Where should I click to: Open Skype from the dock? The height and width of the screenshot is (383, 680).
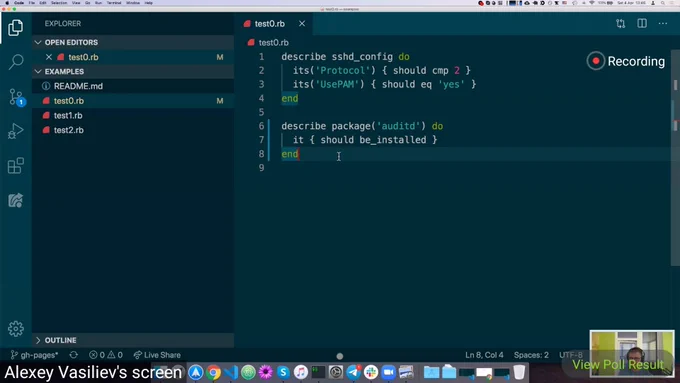point(283,372)
